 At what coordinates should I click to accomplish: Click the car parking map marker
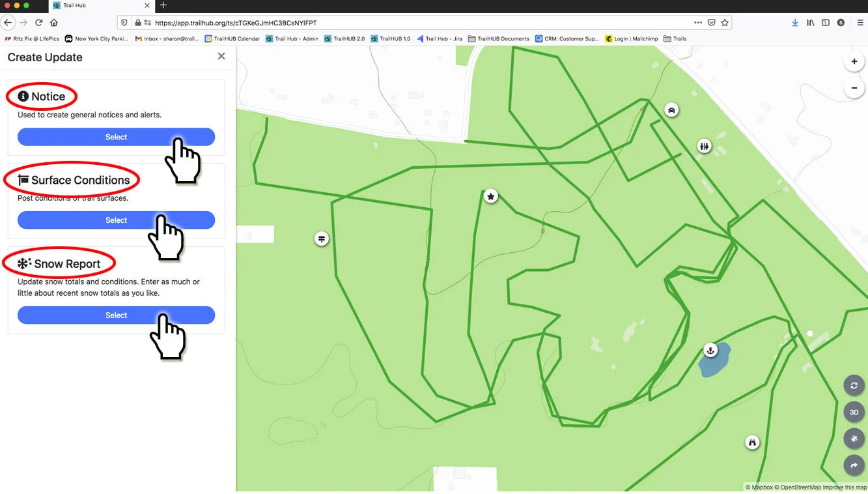[x=671, y=109]
